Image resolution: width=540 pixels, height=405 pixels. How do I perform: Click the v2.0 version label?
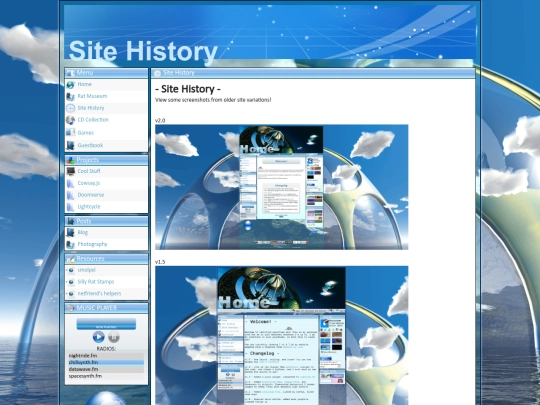[x=160, y=121]
